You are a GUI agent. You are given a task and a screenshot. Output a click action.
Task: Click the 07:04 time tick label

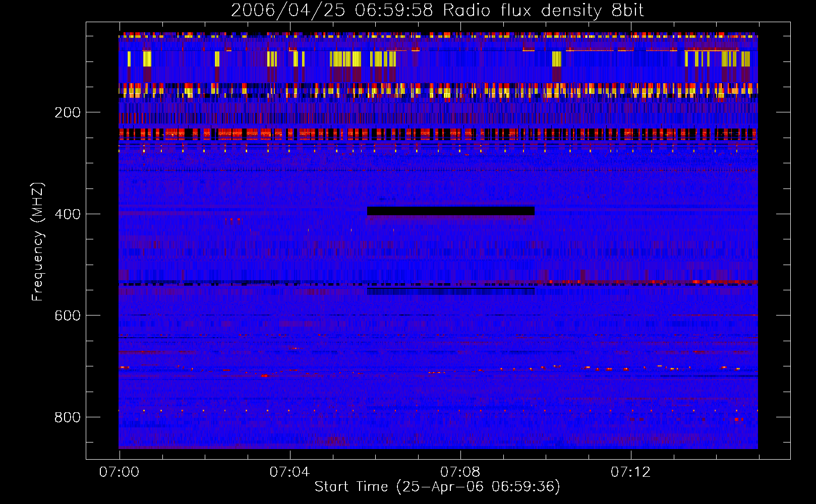[x=289, y=472]
